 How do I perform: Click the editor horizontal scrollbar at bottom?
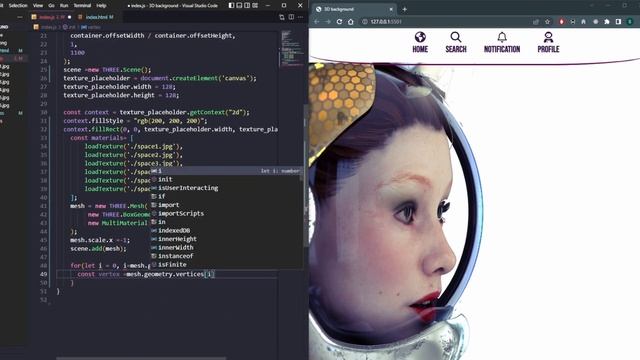click(x=141, y=358)
